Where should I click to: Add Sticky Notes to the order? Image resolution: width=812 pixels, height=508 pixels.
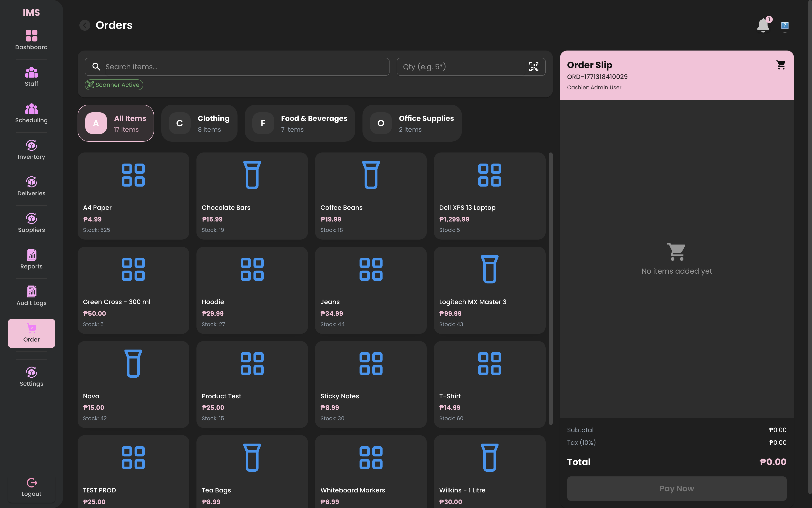point(371,385)
